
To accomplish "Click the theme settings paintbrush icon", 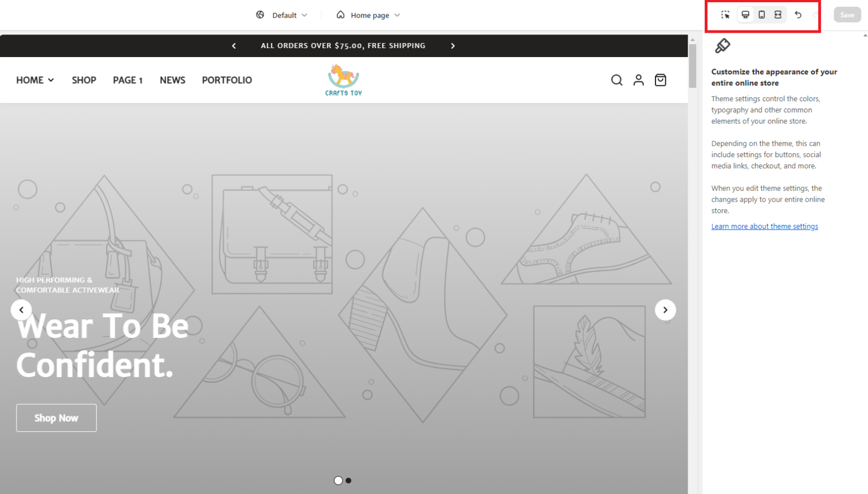I will [722, 46].
